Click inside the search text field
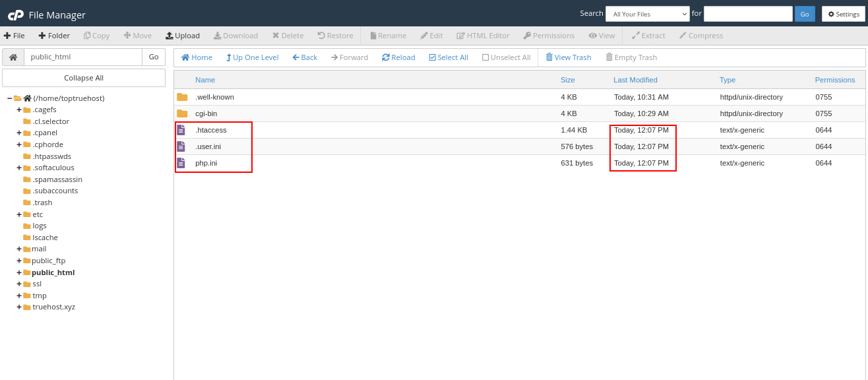Screen dimensions: 868x380 tap(748, 13)
